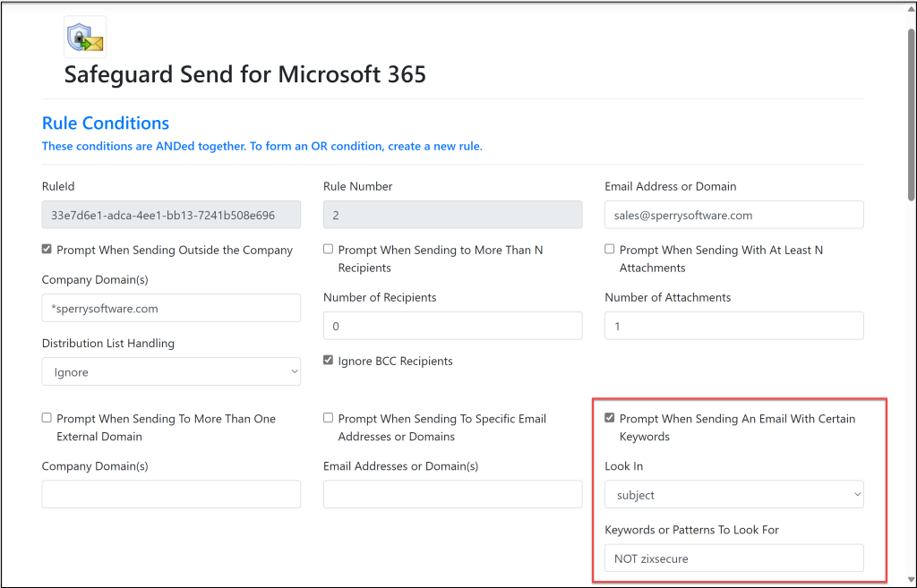This screenshot has width=917, height=588.
Task: Open the Distribution List Handling dropdown
Action: tap(171, 371)
